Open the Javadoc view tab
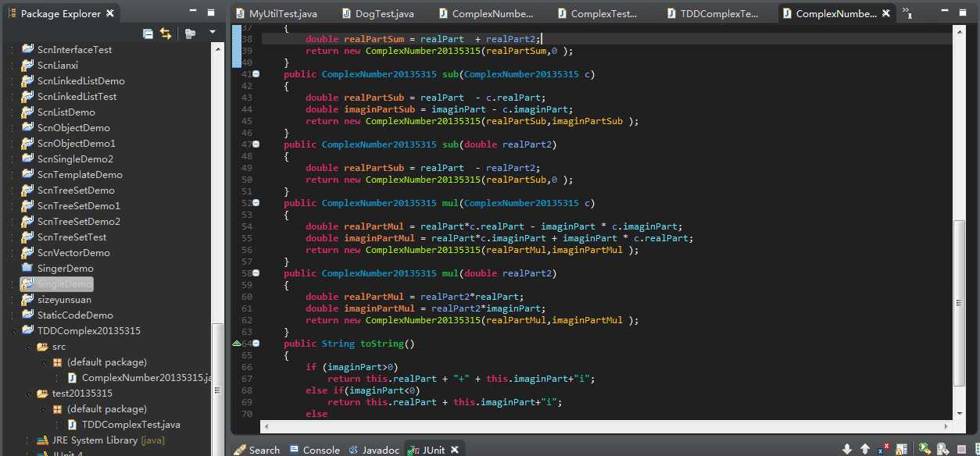Image resolution: width=980 pixels, height=456 pixels. click(x=374, y=450)
